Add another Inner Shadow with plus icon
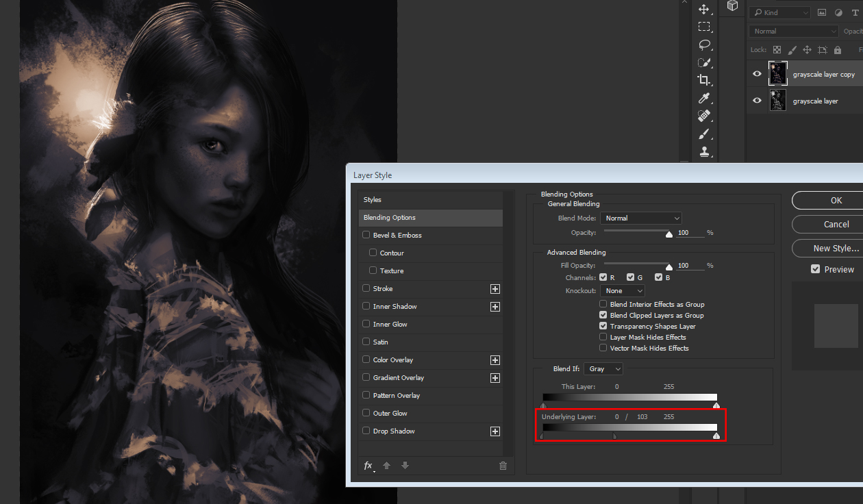 tap(495, 307)
